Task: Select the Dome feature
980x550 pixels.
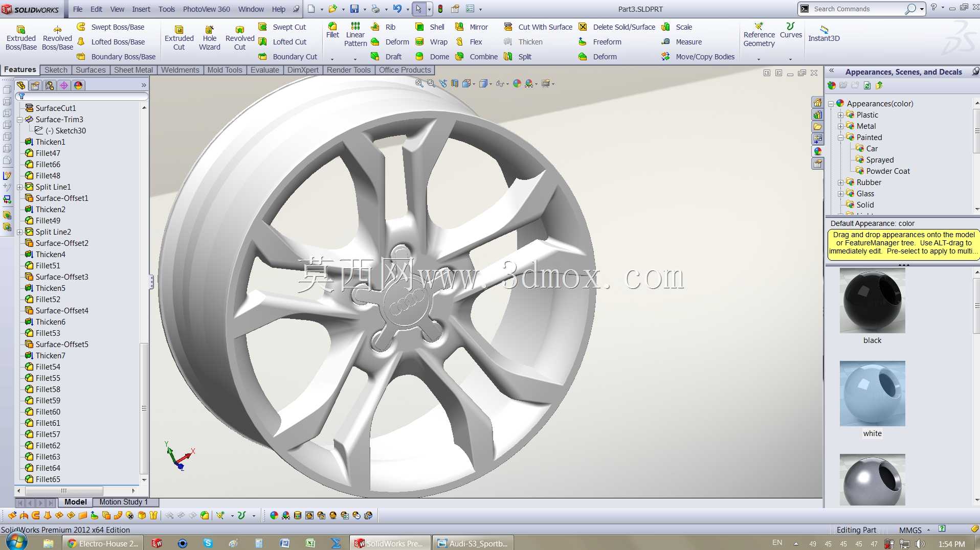Action: pyautogui.click(x=432, y=57)
